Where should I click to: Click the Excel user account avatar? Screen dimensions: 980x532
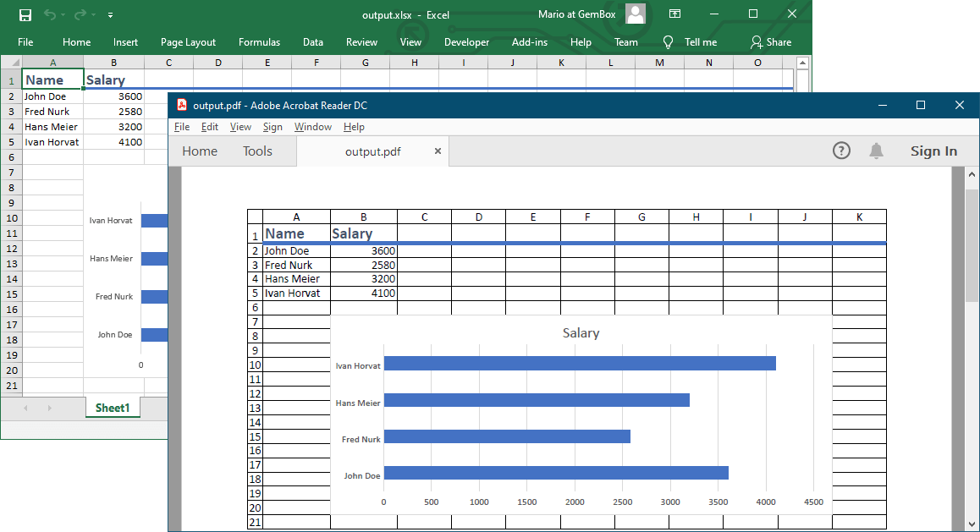click(x=635, y=14)
